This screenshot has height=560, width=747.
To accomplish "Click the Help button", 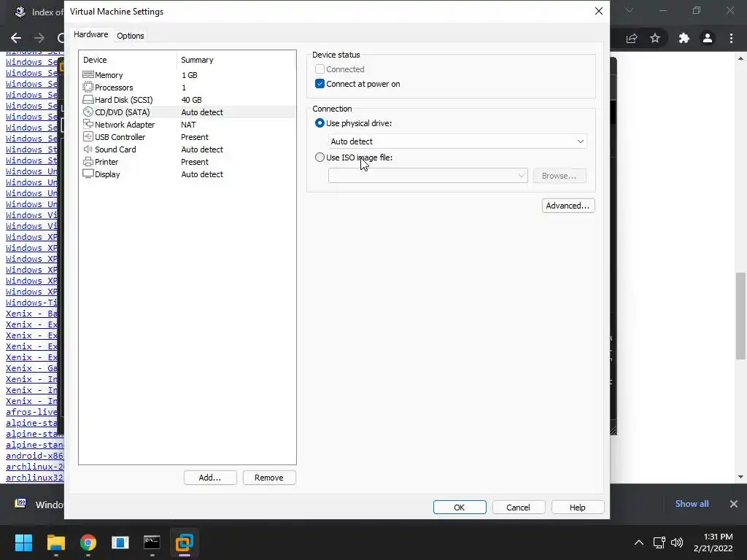I will point(578,507).
